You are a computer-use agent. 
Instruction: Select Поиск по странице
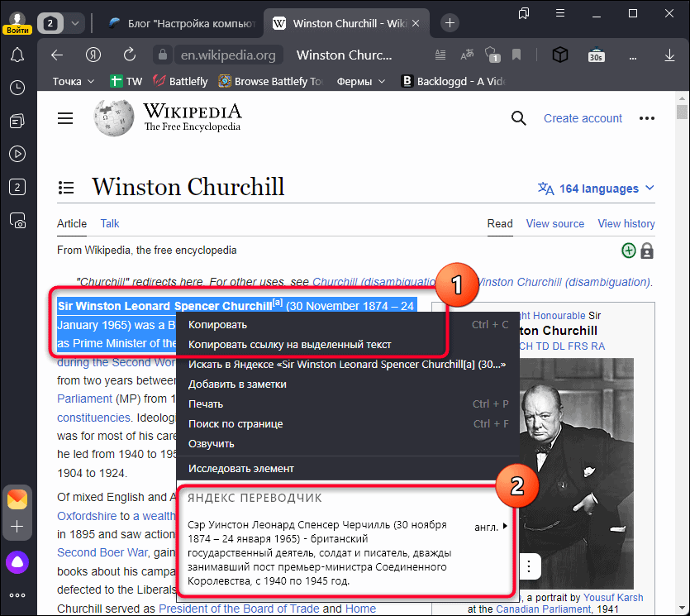click(x=348, y=424)
